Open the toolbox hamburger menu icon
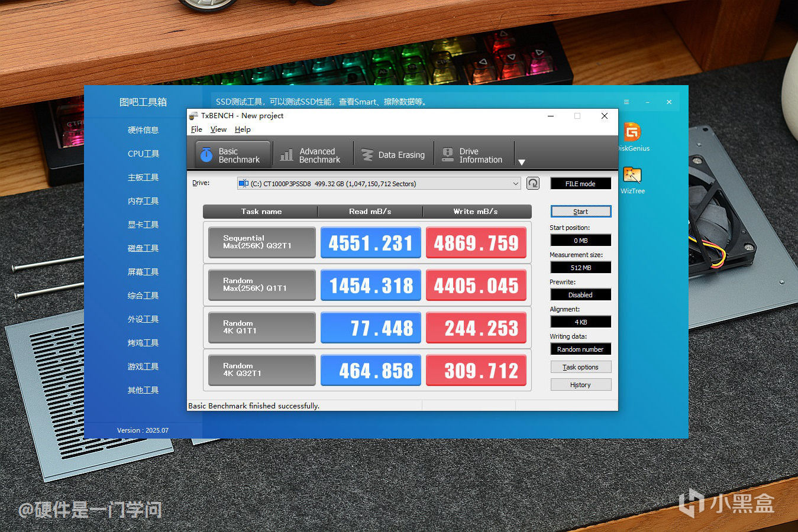The image size is (798, 532). click(626, 102)
